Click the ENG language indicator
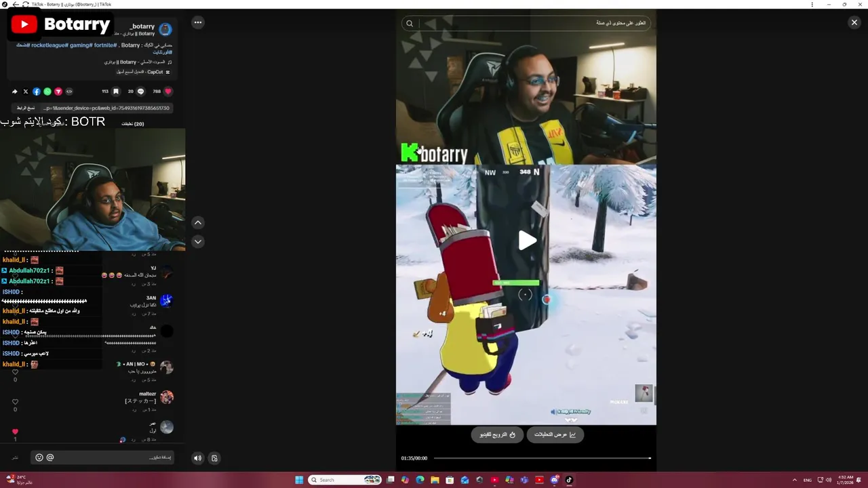868x488 pixels. click(807, 480)
